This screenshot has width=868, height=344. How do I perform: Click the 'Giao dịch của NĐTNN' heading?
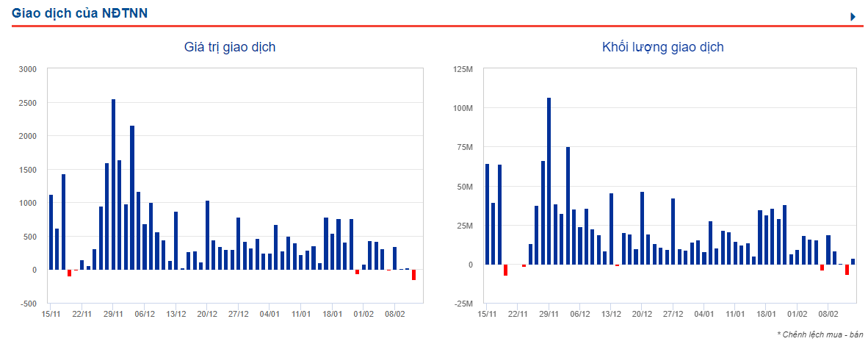click(x=80, y=13)
